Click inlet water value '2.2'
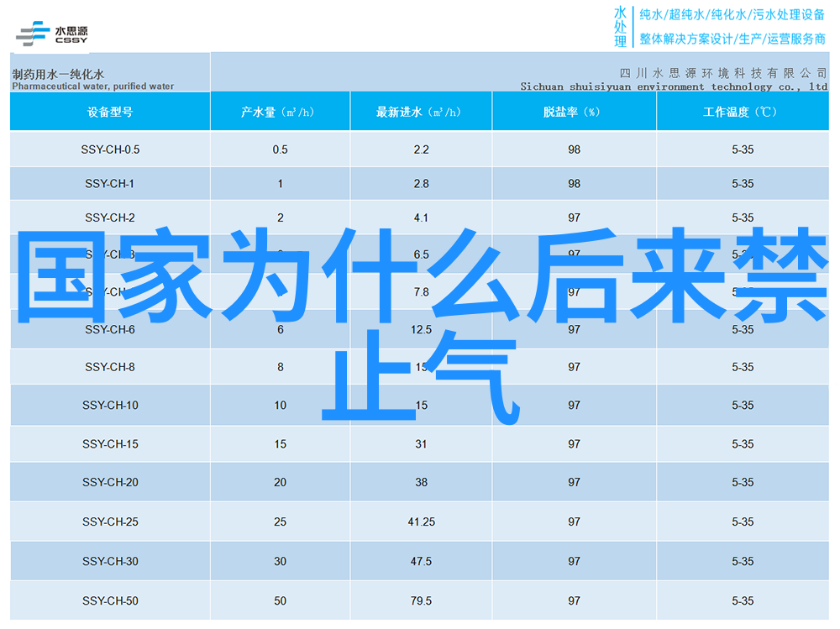The width and height of the screenshot is (840, 629). coord(421,149)
